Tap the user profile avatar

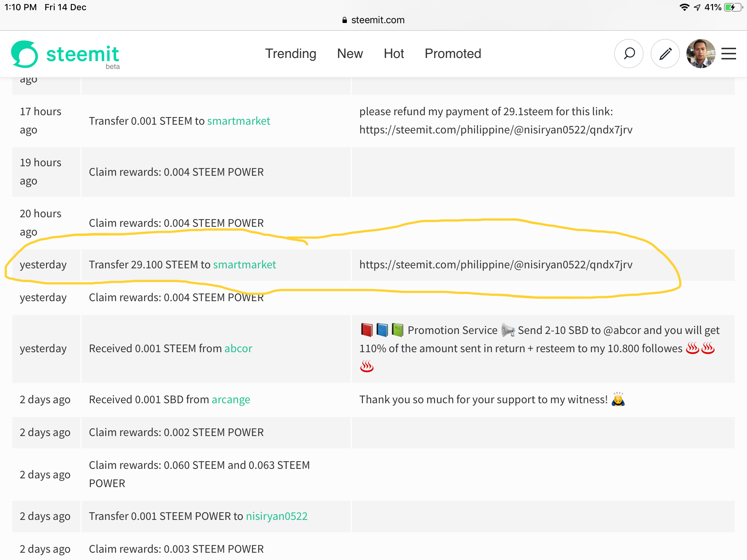pos(700,54)
